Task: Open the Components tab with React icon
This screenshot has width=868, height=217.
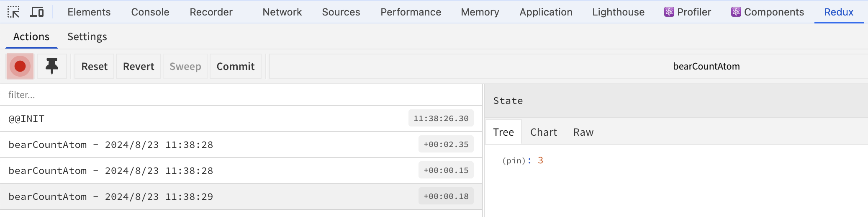Action: (x=768, y=12)
